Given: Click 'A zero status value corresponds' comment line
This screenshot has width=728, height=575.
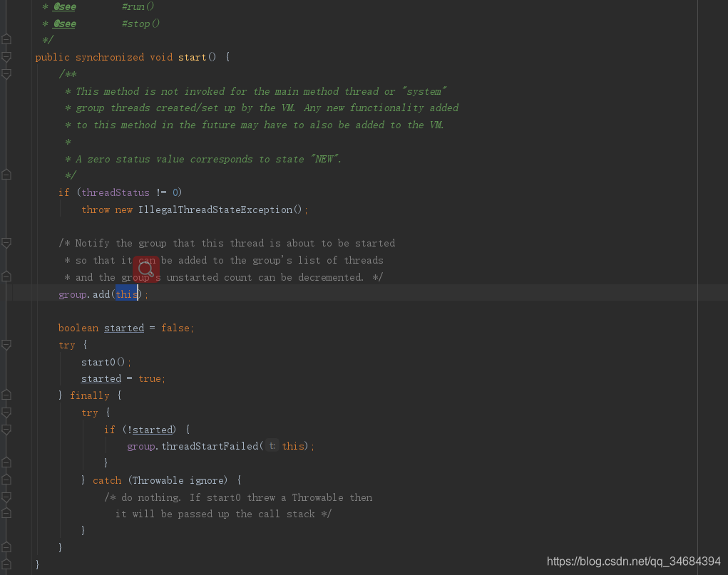Looking at the screenshot, I should coord(203,159).
